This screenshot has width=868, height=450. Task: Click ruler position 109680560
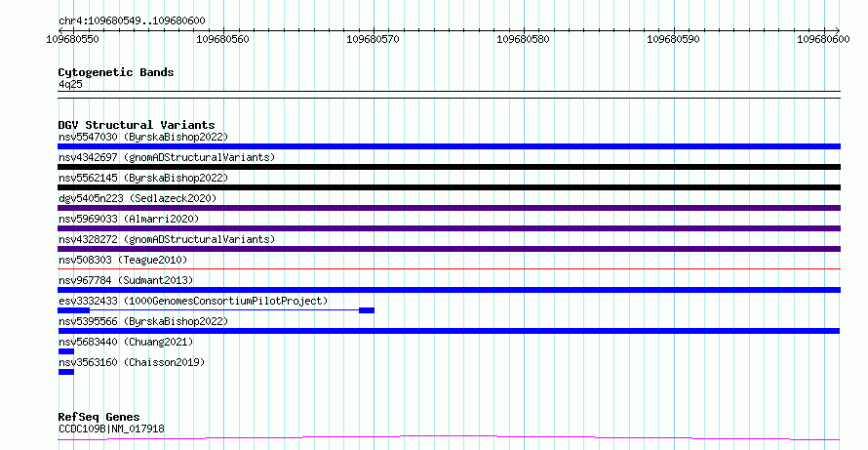point(223,39)
